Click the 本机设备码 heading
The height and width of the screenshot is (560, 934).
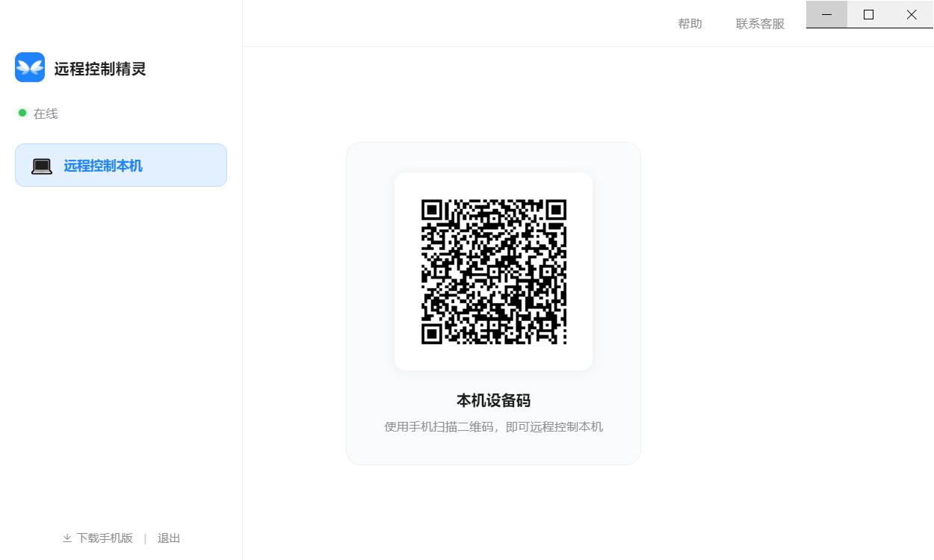click(493, 400)
